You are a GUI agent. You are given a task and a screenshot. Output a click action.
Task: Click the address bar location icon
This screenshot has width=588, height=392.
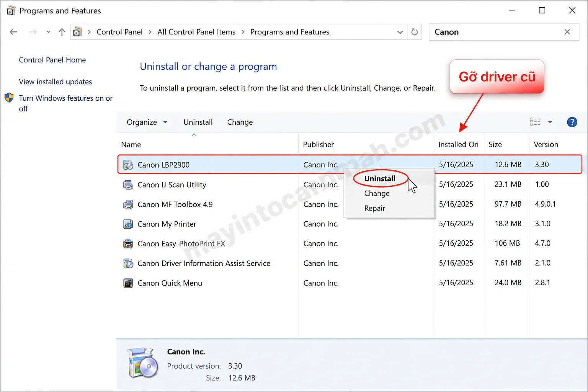coord(77,32)
